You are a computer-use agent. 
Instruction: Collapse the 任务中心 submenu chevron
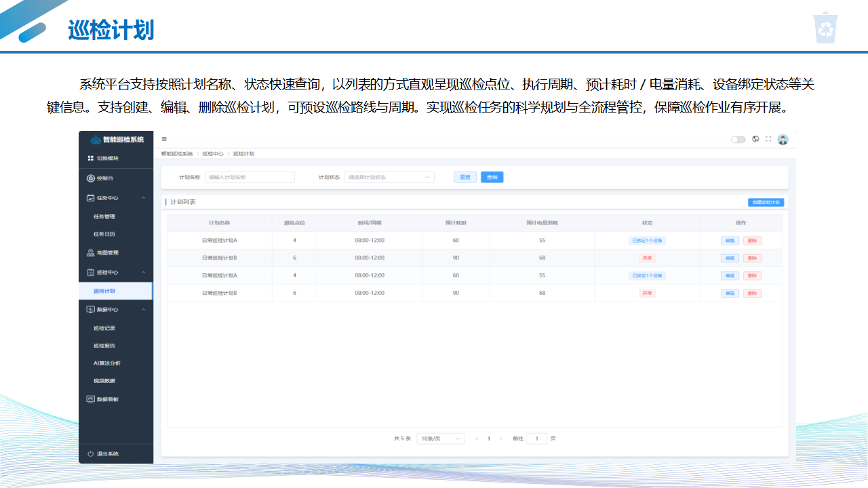[143, 198]
